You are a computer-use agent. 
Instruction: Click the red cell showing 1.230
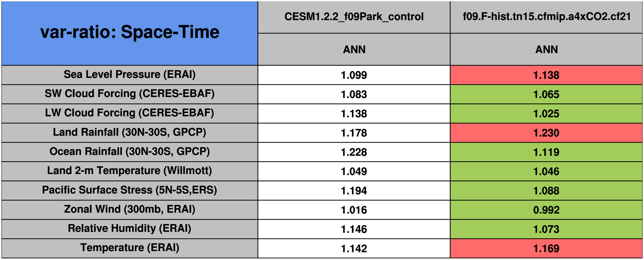click(x=546, y=133)
